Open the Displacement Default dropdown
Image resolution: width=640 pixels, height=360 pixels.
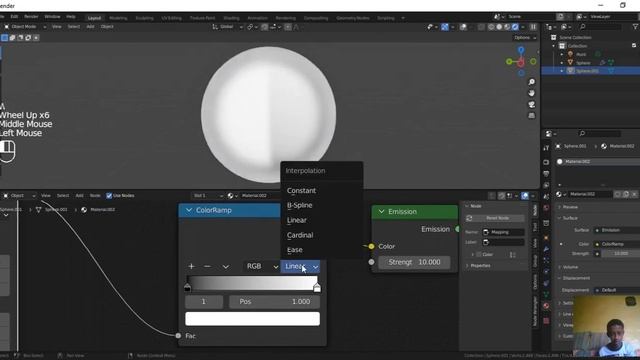(x=616, y=290)
